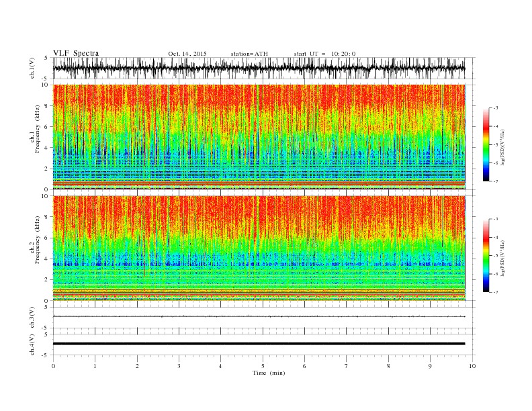Click the 'start UT = 10:20:0' text
Viewport: 532px width, 411px height.
click(x=324, y=54)
